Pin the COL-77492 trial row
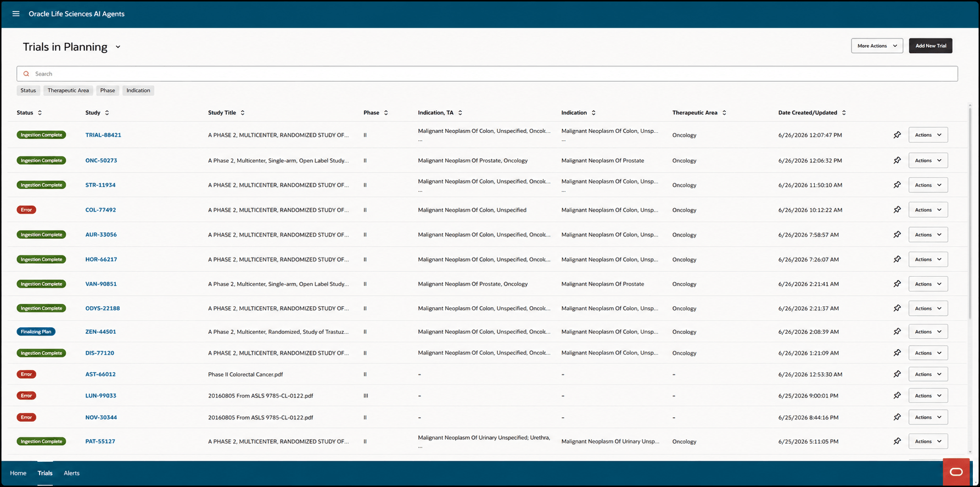This screenshot has height=487, width=980. pos(897,210)
